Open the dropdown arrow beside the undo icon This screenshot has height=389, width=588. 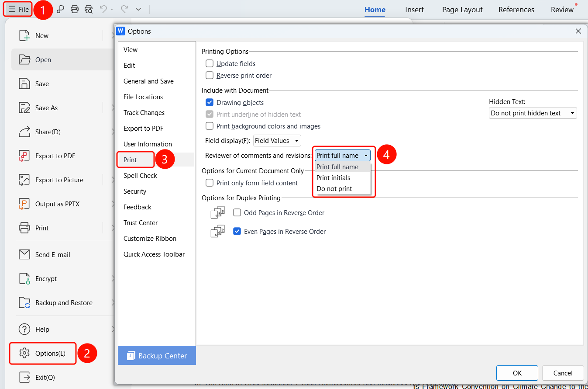[112, 9]
